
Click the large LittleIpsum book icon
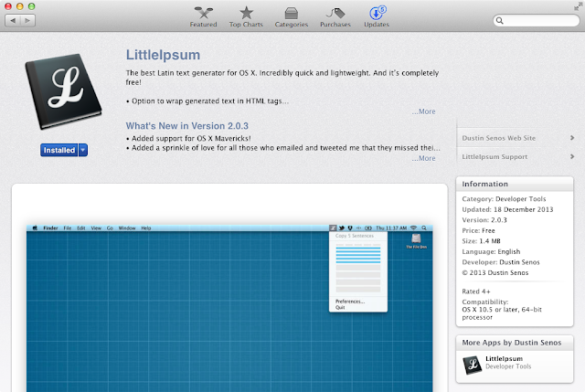tap(63, 91)
